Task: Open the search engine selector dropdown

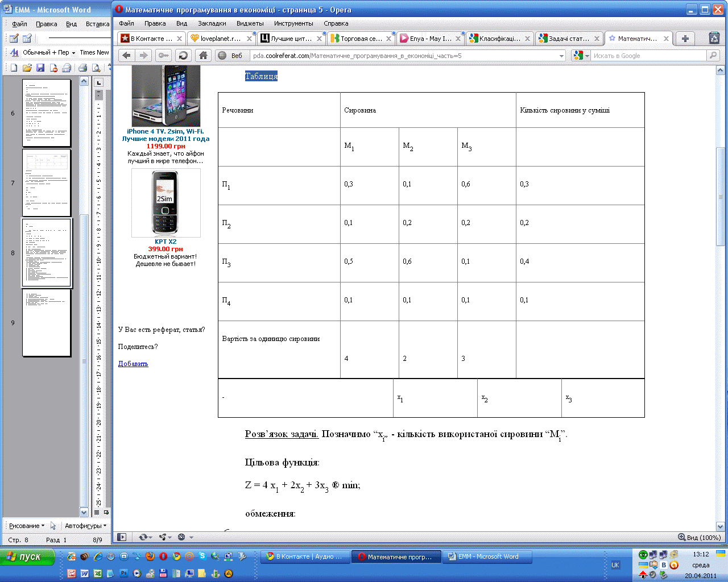Action: tap(581, 56)
